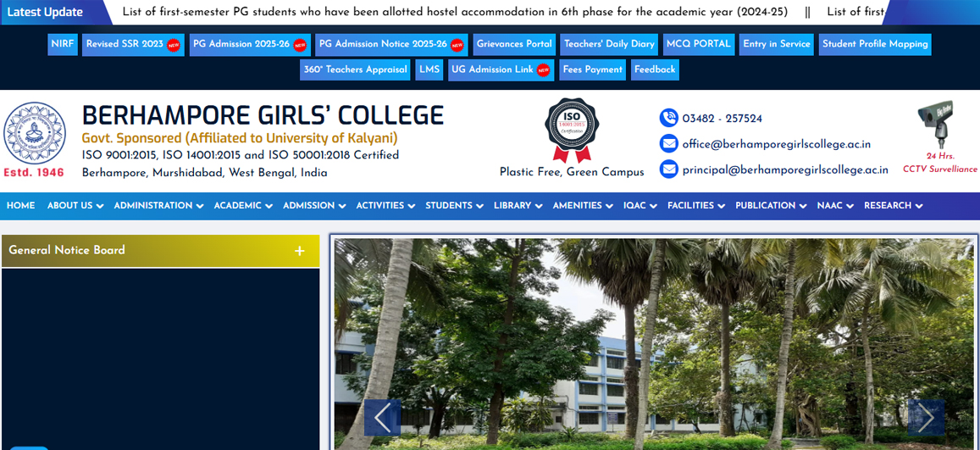The image size is (980, 450).
Task: Open UG Admission Link
Action: pos(501,70)
